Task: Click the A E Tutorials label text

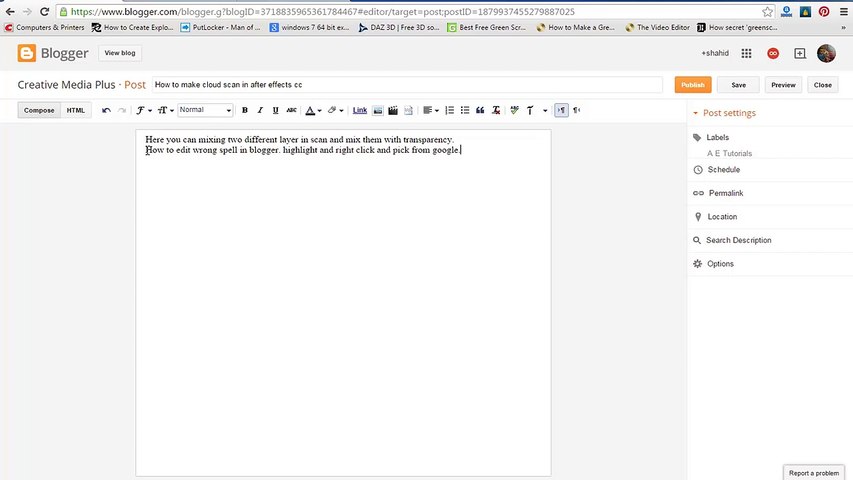Action: (x=729, y=153)
